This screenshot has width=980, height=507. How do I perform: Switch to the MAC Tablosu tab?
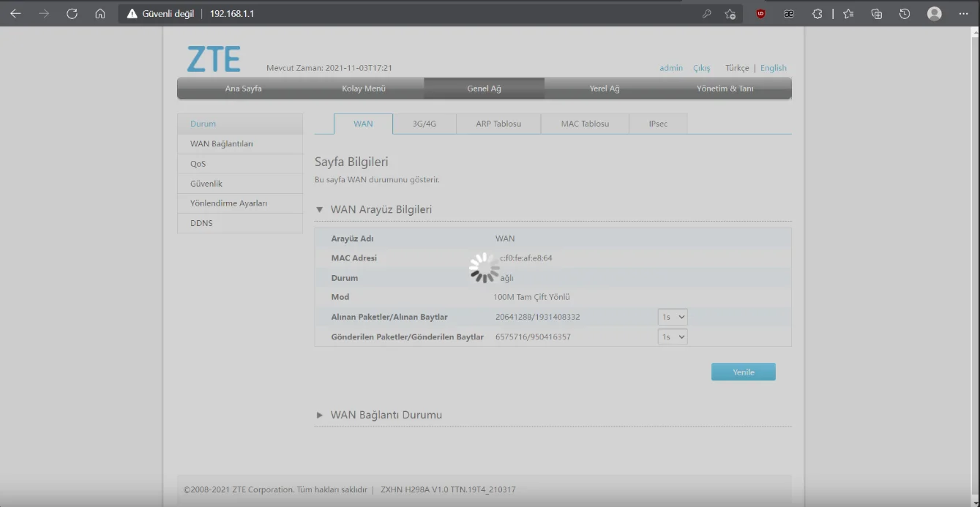(x=585, y=124)
